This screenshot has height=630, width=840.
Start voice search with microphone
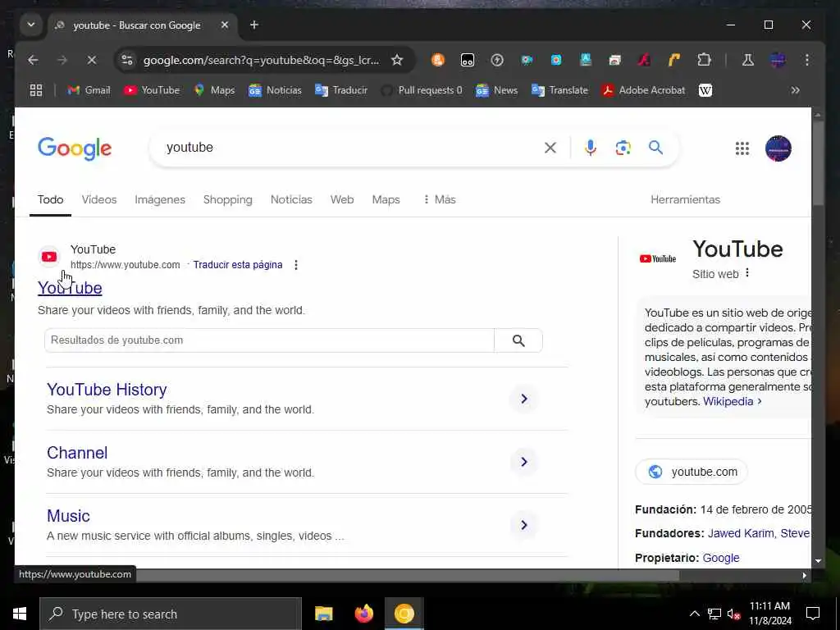click(591, 148)
